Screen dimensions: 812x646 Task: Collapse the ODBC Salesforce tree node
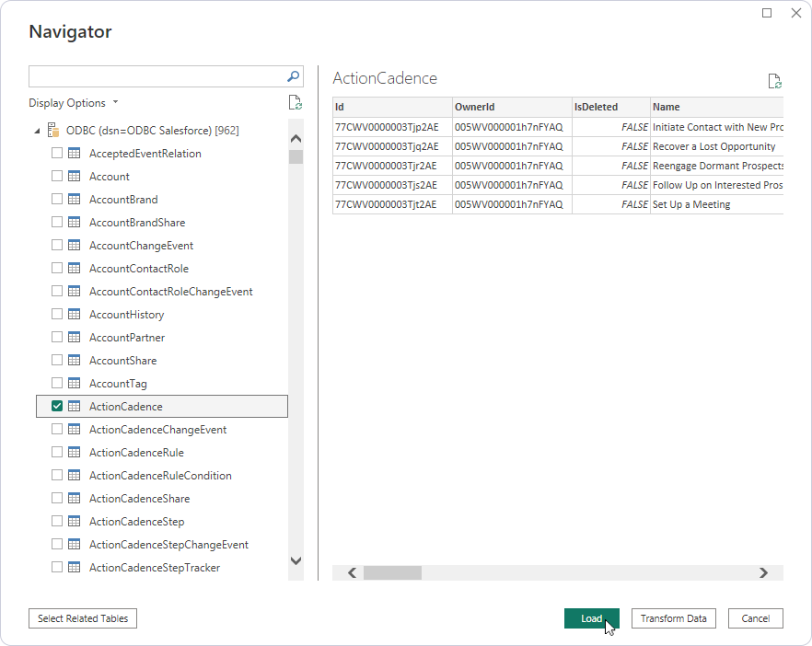[x=37, y=131]
